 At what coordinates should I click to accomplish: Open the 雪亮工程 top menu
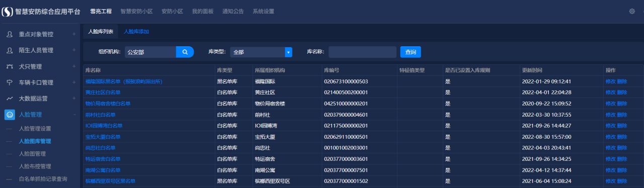tap(101, 11)
